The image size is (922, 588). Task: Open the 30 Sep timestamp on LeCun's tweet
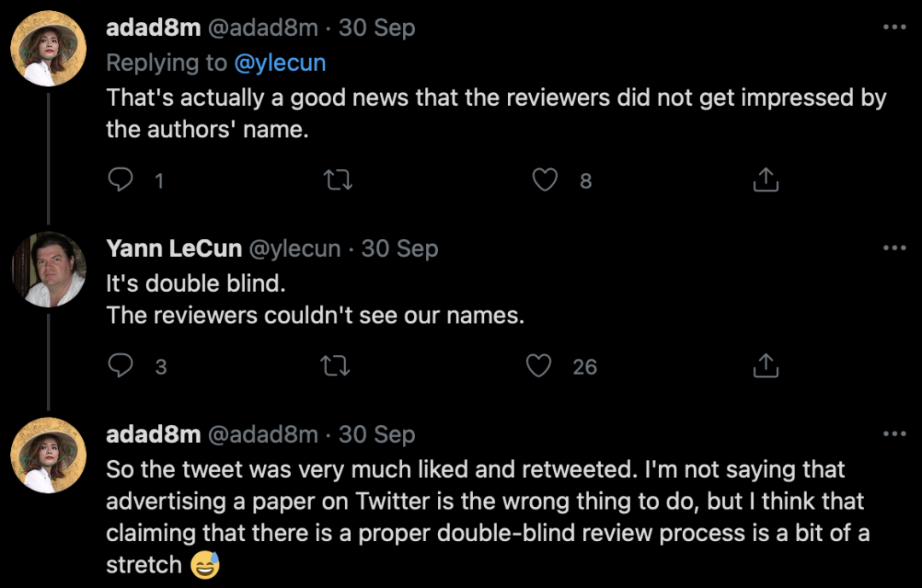click(x=400, y=248)
